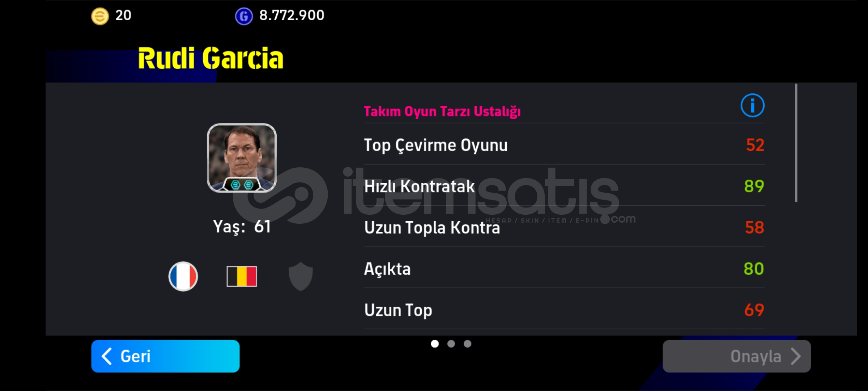This screenshot has height=391, width=868.
Task: Switch to the second page dot
Action: coord(451,344)
